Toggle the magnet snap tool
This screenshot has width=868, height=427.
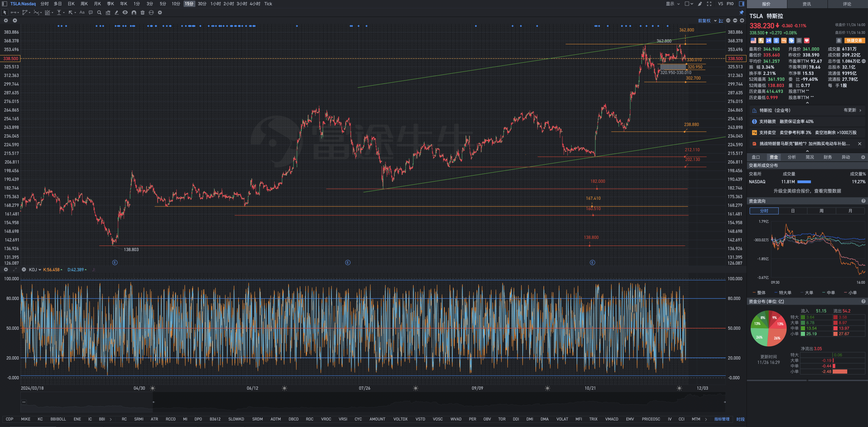pos(134,12)
